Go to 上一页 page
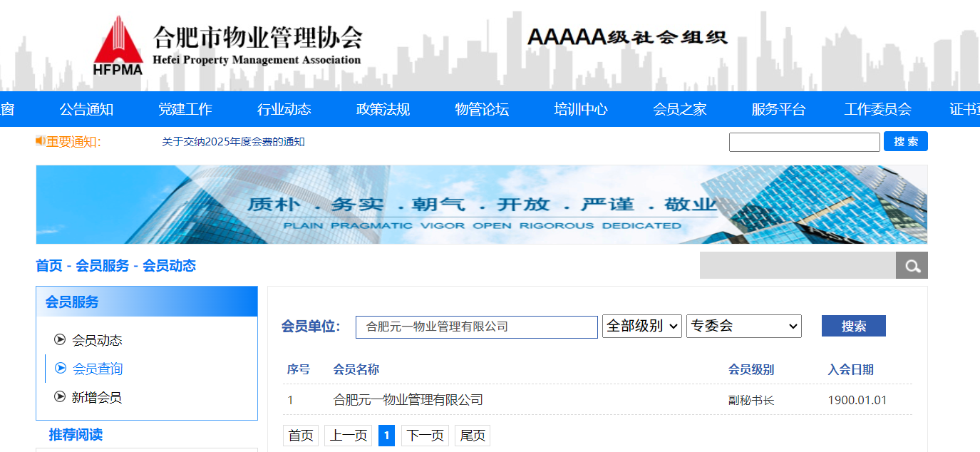This screenshot has height=452, width=980. (349, 436)
